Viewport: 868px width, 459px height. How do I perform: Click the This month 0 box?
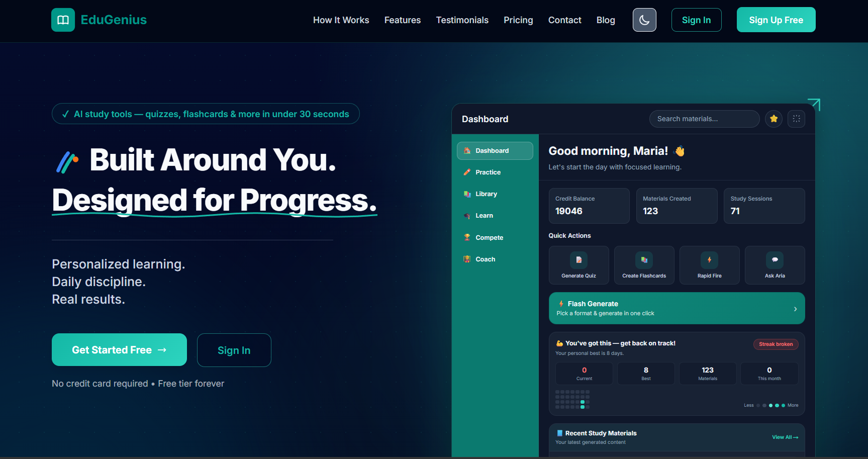(769, 374)
